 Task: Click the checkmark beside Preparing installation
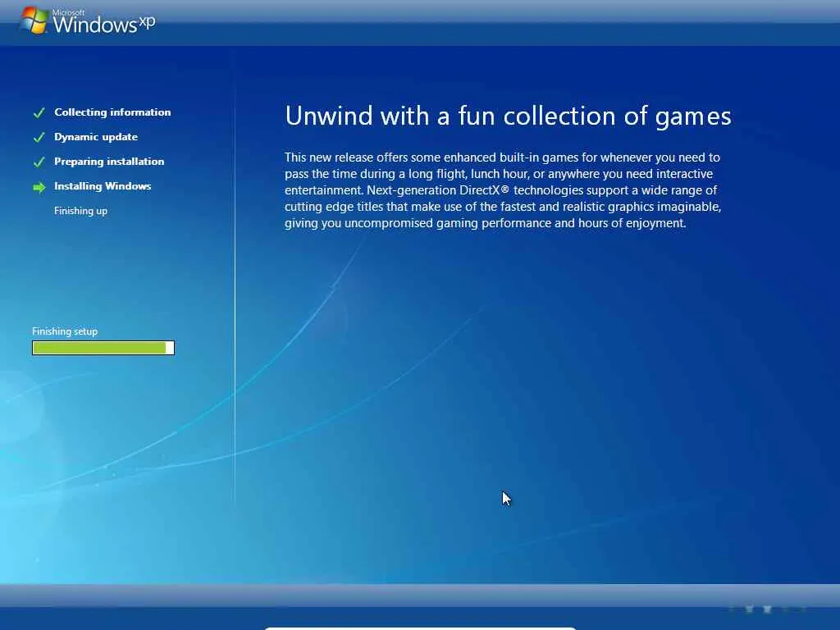[x=39, y=162]
